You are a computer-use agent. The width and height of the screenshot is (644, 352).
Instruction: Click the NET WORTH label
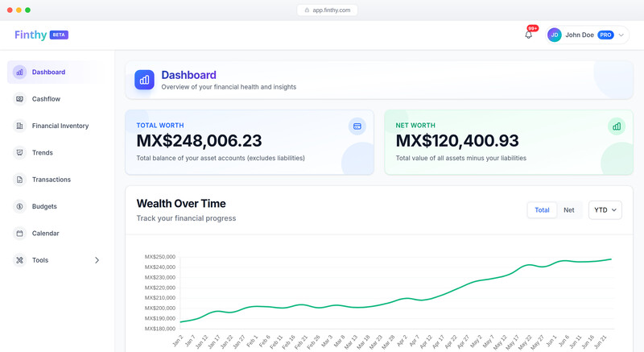(x=415, y=126)
